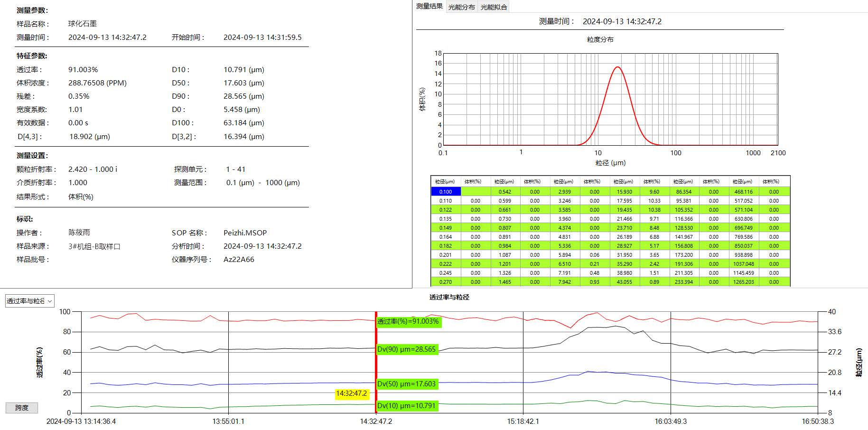Click the D50 value 17.603 (μm)

(244, 83)
